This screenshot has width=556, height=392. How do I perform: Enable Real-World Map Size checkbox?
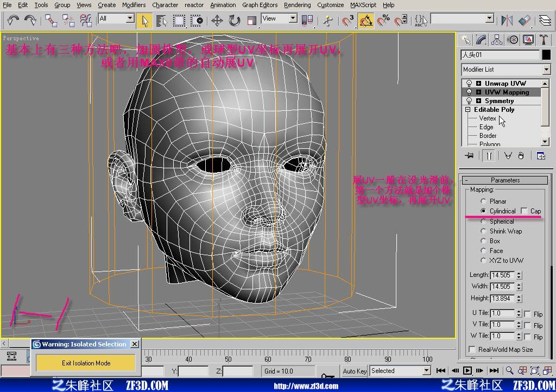coord(472,350)
